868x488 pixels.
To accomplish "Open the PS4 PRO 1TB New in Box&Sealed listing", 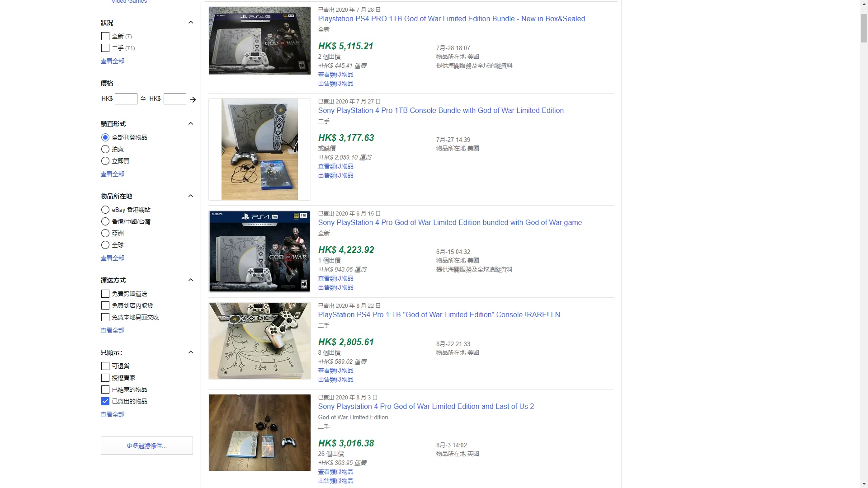I will [x=451, y=19].
